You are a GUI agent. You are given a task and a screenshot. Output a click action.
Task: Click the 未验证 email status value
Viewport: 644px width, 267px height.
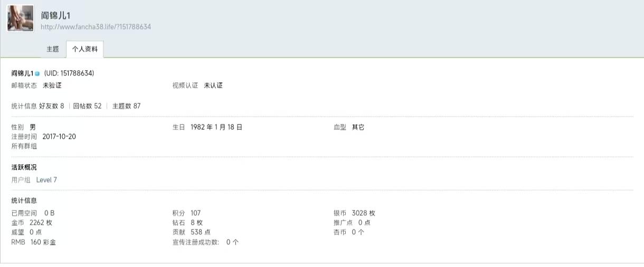click(x=52, y=85)
